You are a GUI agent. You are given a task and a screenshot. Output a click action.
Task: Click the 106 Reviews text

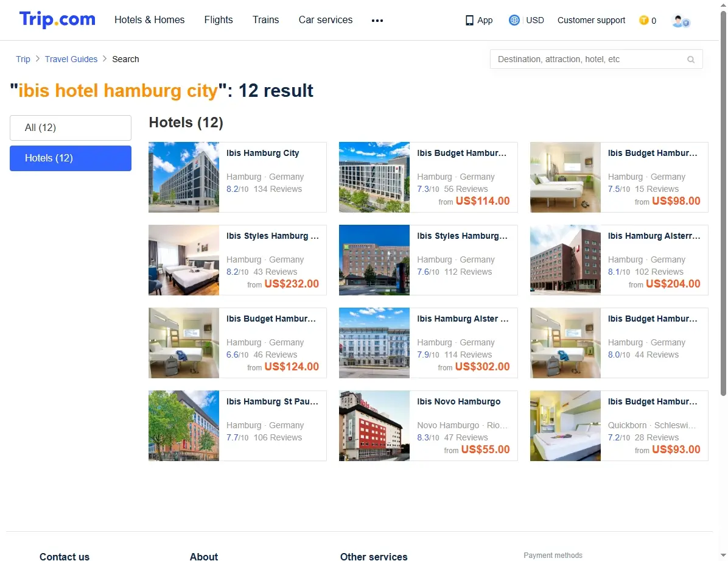tap(278, 438)
